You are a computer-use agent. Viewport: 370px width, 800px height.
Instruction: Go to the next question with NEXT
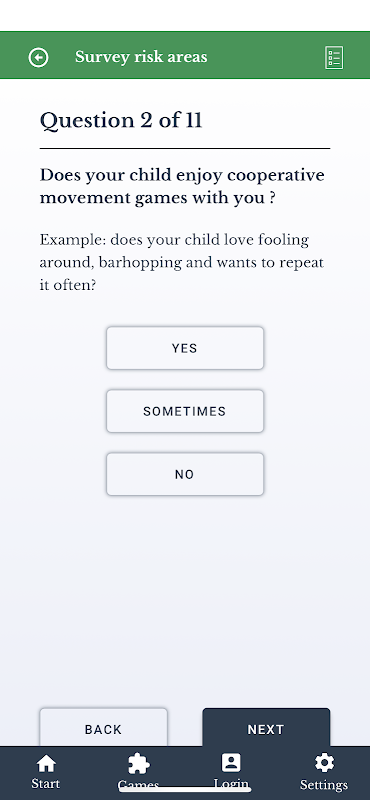[266, 728]
